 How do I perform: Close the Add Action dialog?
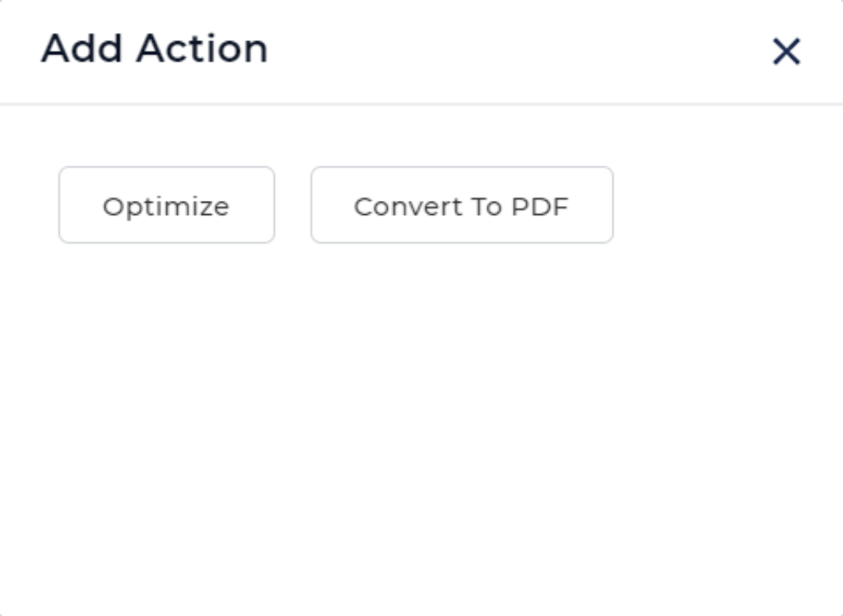click(x=786, y=52)
